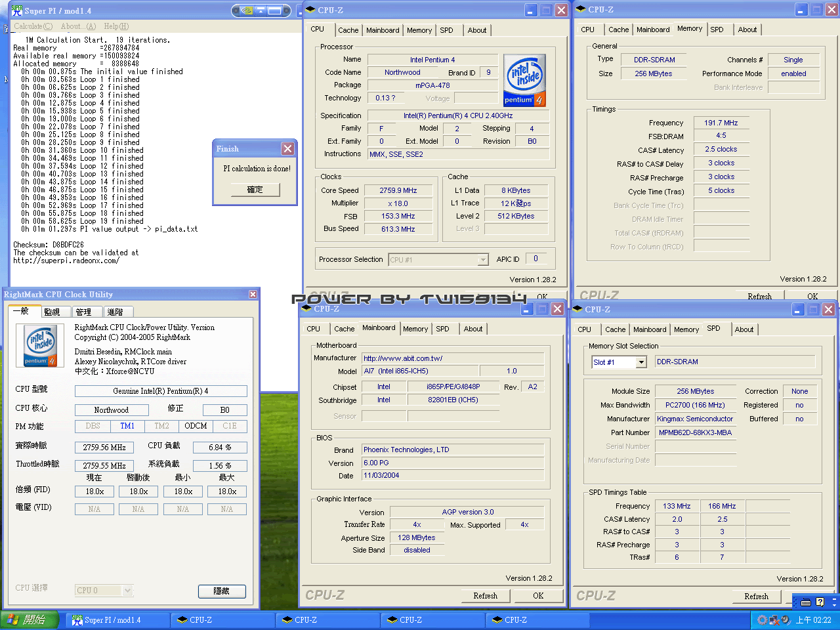Open the language bar options arrow
This screenshot has height=630, width=840.
coord(834,606)
